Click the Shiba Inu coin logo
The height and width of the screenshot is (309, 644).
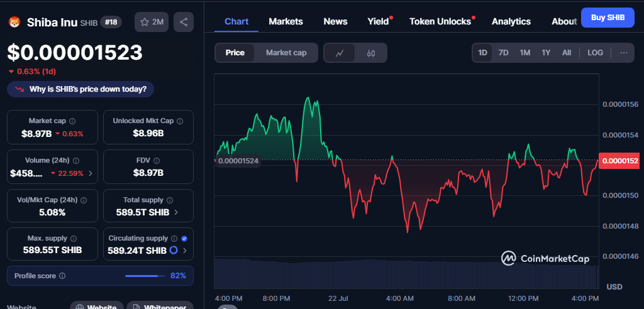[14, 22]
